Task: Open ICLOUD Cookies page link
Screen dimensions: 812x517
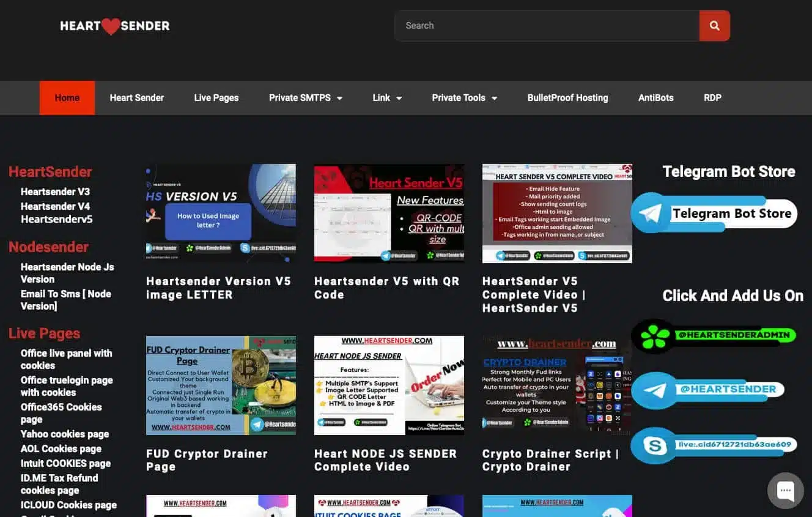Action: [x=68, y=505]
